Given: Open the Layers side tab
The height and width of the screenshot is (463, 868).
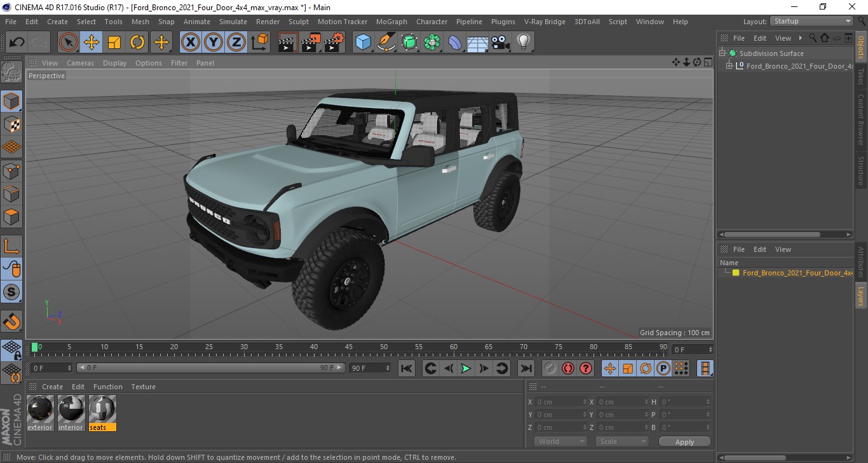Looking at the screenshot, I should 861,296.
